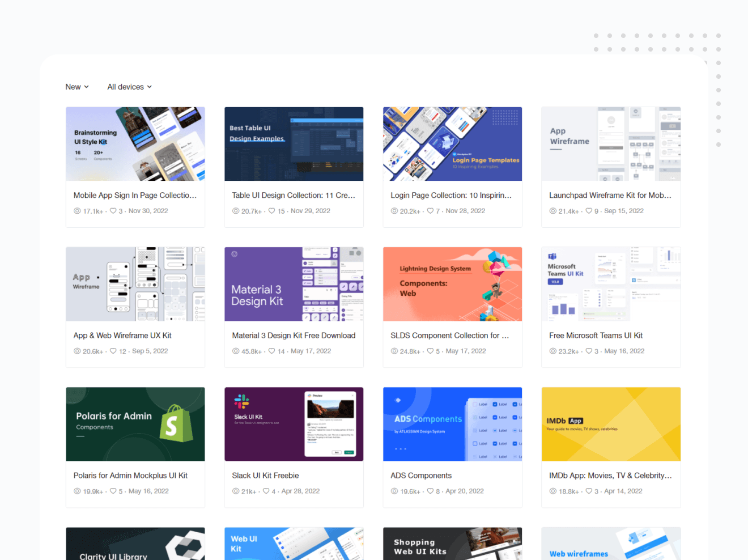Click heart on Launchpad Wireframe Kit card

pos(589,211)
